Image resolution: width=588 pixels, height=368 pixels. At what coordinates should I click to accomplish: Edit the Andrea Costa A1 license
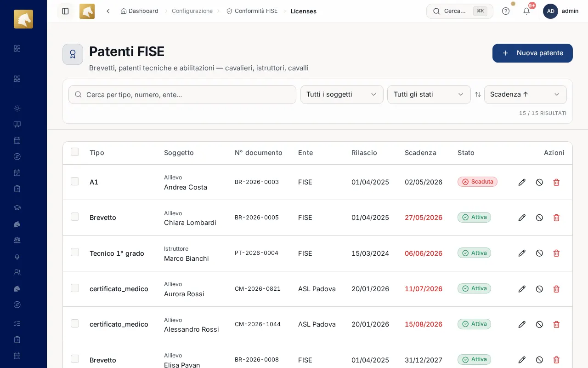click(x=522, y=182)
